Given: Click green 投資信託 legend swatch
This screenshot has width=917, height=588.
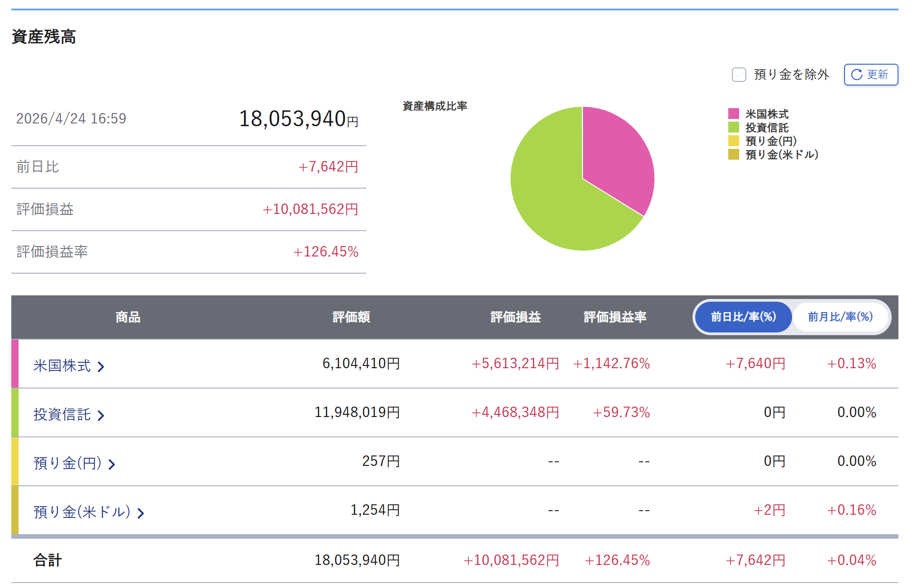Looking at the screenshot, I should [x=733, y=127].
